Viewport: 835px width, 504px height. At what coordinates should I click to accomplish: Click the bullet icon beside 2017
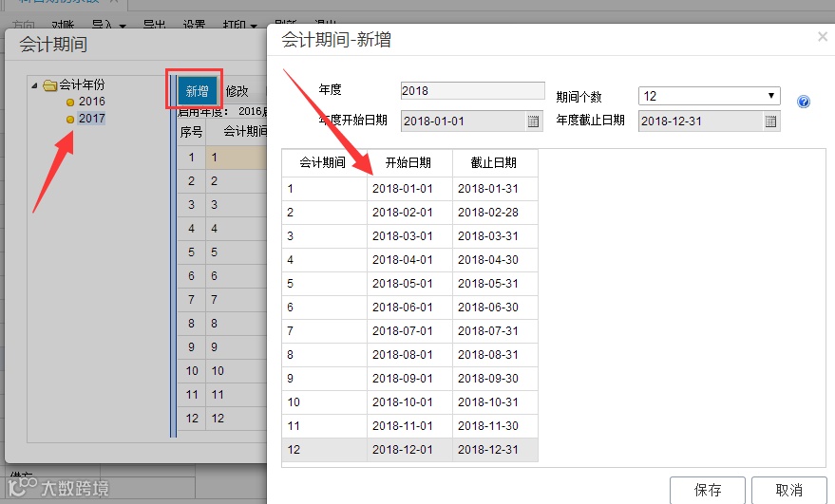(x=69, y=120)
